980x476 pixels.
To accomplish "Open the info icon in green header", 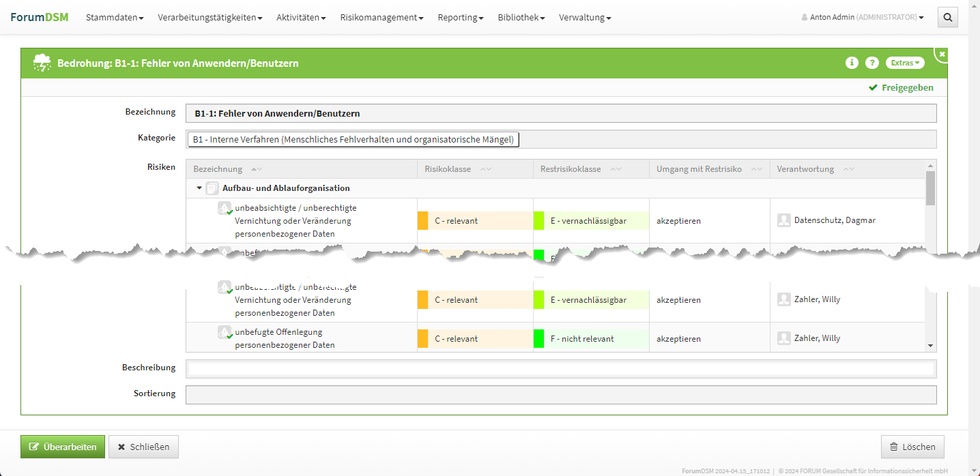I will pyautogui.click(x=852, y=63).
